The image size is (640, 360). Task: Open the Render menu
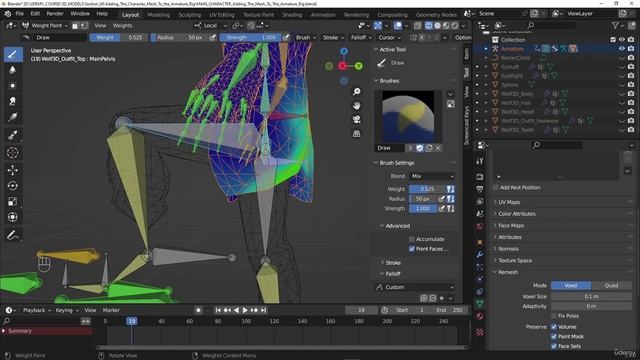[x=55, y=13]
